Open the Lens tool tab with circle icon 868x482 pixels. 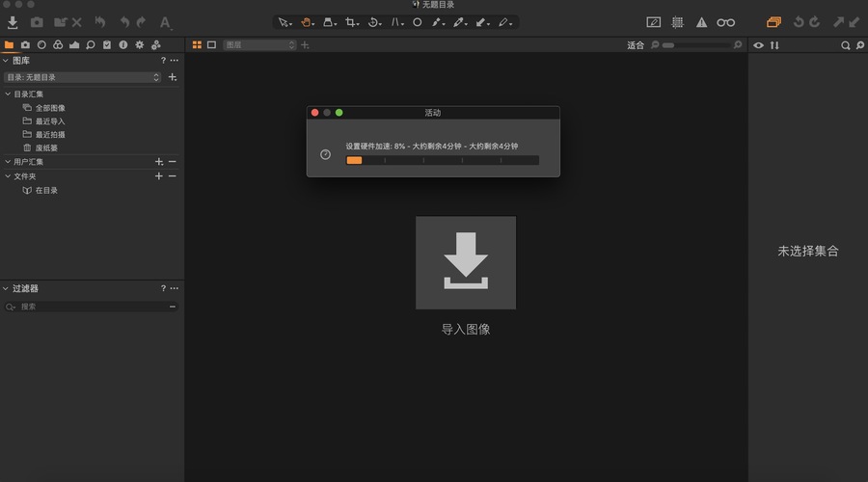(x=41, y=44)
